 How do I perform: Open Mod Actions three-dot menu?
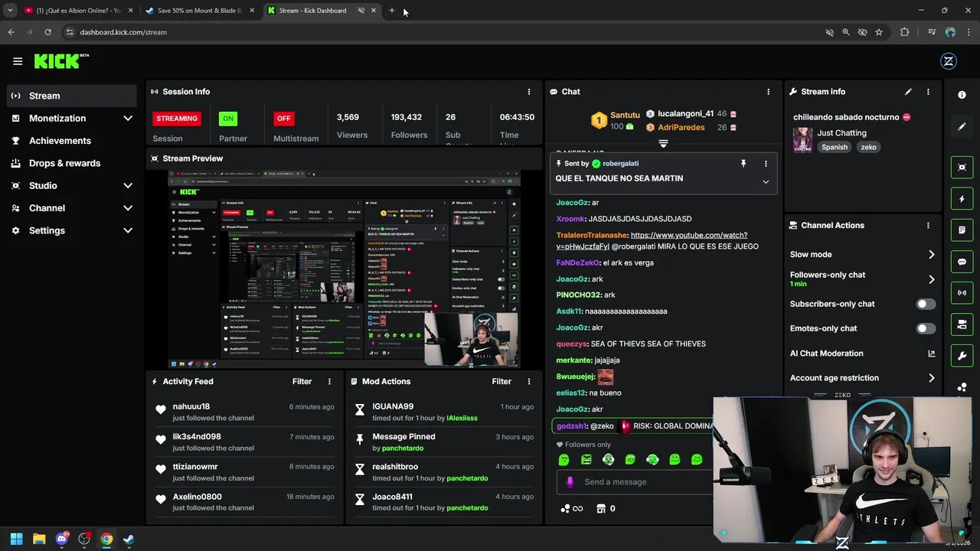528,382
